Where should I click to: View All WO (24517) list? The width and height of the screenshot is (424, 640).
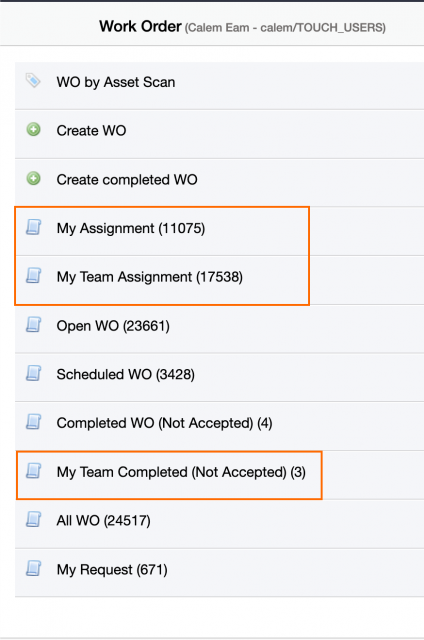pos(220,524)
